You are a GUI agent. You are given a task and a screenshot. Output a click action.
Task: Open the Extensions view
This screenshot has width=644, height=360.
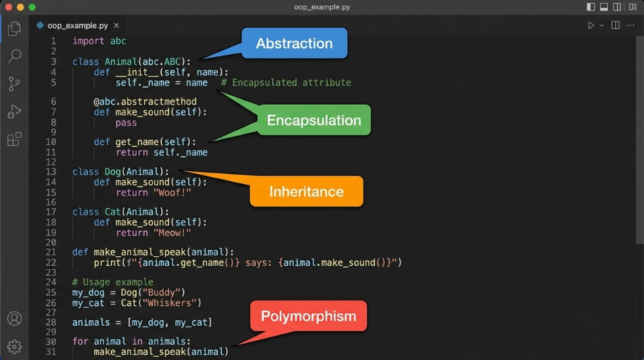[14, 139]
